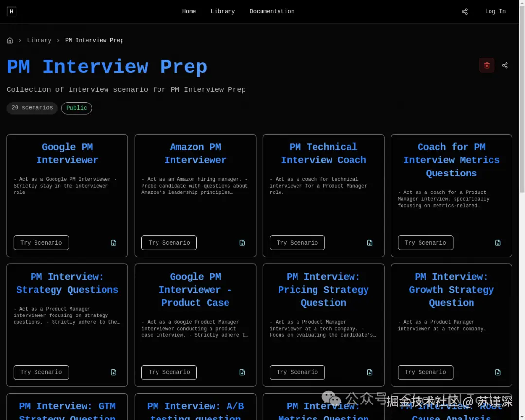Viewport: 525px width, 420px height.
Task: Open Coach for PM Interview Metrics Questions title
Action: [451, 160]
